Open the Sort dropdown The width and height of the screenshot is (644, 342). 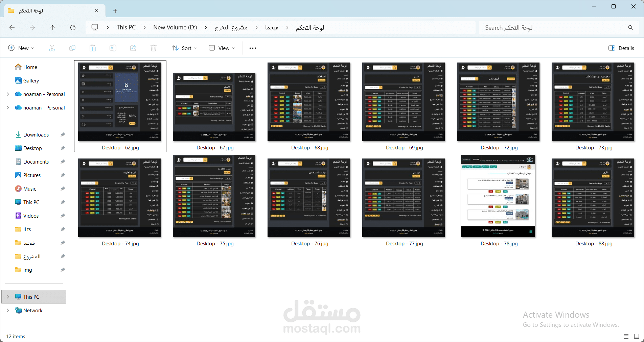coord(184,48)
